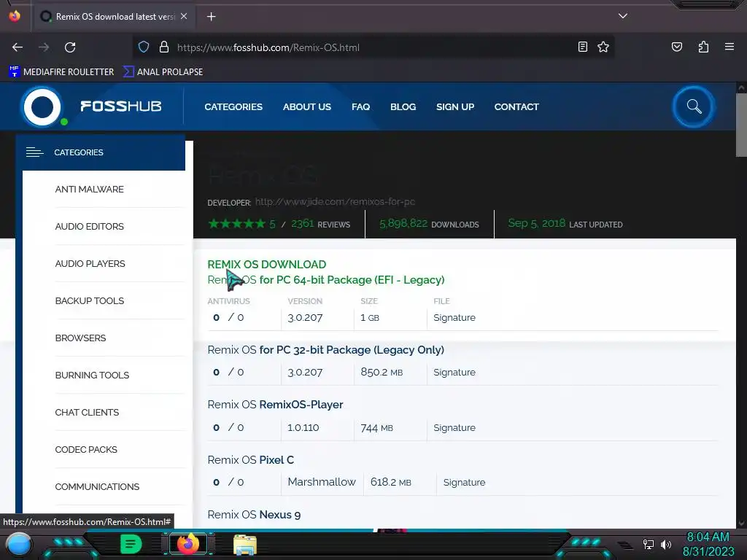Select the AUDIO EDITORS category

pyautogui.click(x=89, y=226)
